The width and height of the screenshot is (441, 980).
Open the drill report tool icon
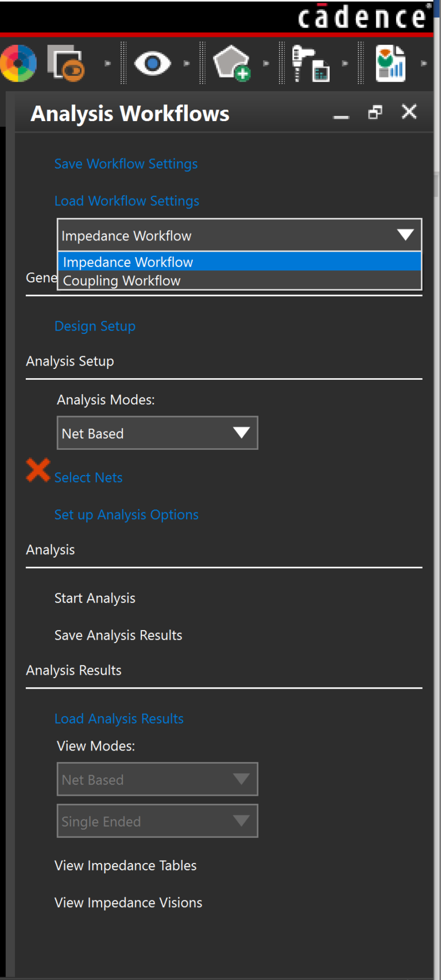click(310, 62)
